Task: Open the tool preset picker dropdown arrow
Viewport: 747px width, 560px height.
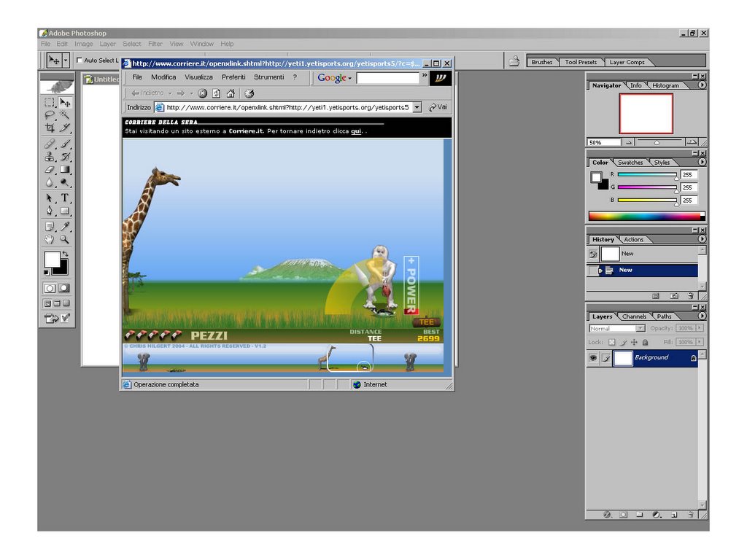Action: [66, 61]
